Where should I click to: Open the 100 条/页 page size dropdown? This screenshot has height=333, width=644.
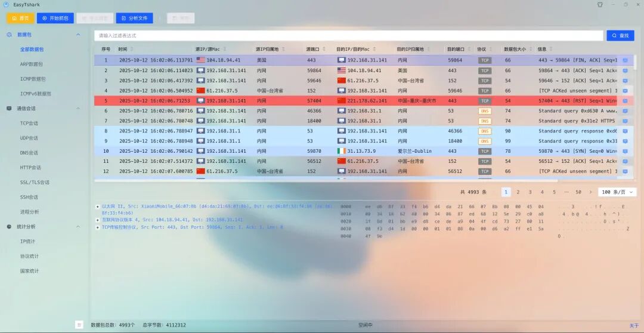coord(617,192)
